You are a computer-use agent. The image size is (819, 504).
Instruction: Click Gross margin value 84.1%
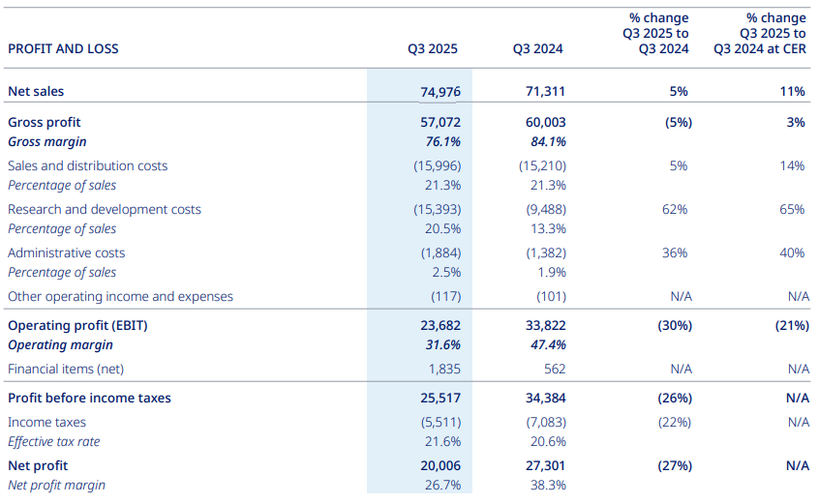tap(549, 141)
